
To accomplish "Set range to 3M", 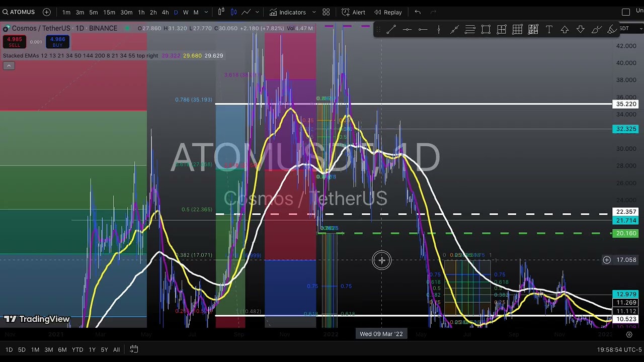I will point(49,349).
